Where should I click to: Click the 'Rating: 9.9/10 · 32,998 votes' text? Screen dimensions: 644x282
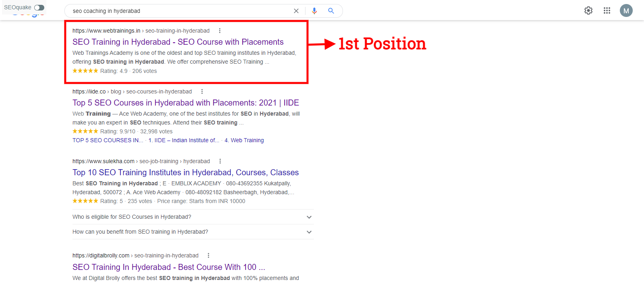coord(136,131)
